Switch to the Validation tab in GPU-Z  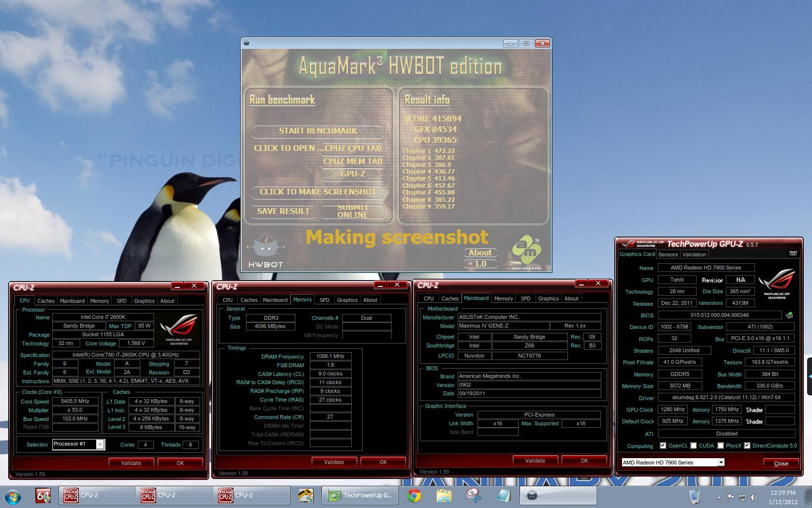click(x=694, y=254)
